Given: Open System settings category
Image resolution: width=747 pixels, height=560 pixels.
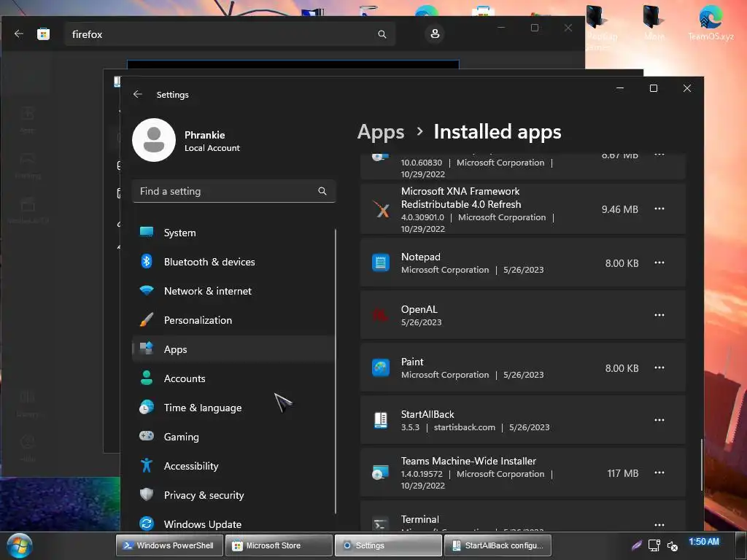Looking at the screenshot, I should pos(233,233).
